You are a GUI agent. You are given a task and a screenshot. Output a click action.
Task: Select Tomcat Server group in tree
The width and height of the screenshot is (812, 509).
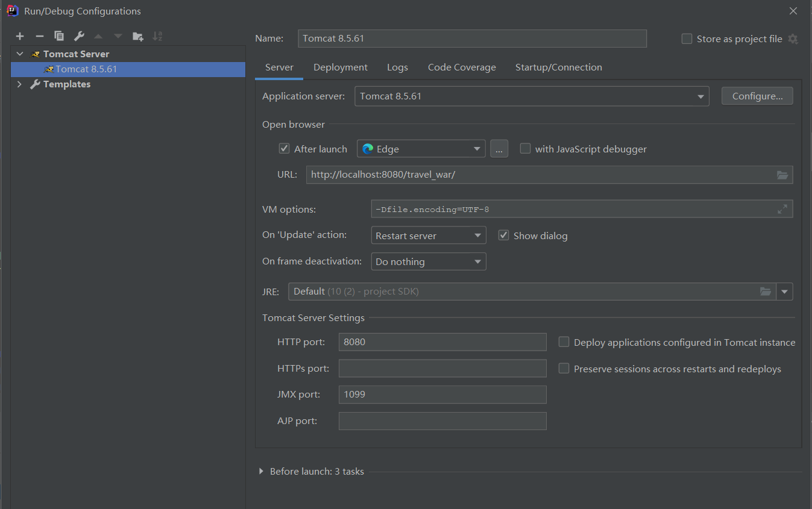click(76, 54)
